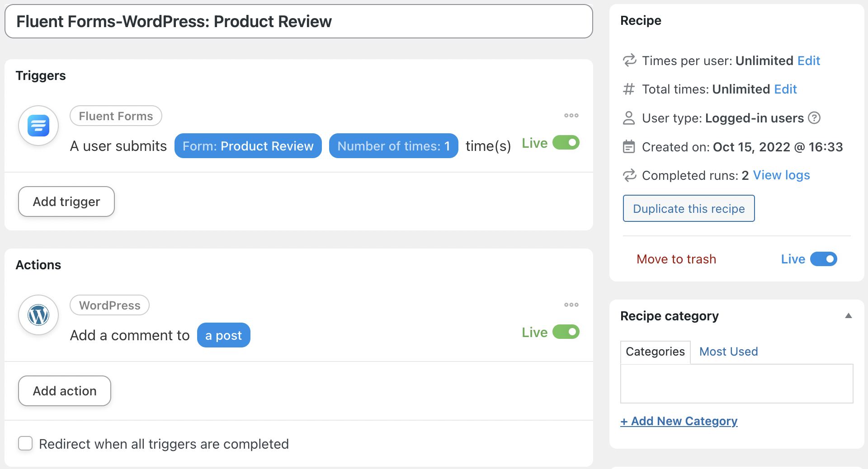Open View logs link
The width and height of the screenshot is (868, 469).
[781, 175]
